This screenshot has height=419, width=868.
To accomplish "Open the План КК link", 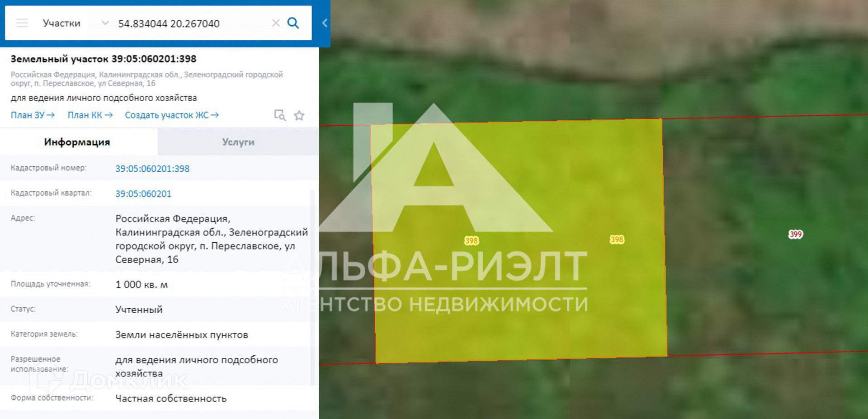I will click(x=90, y=115).
